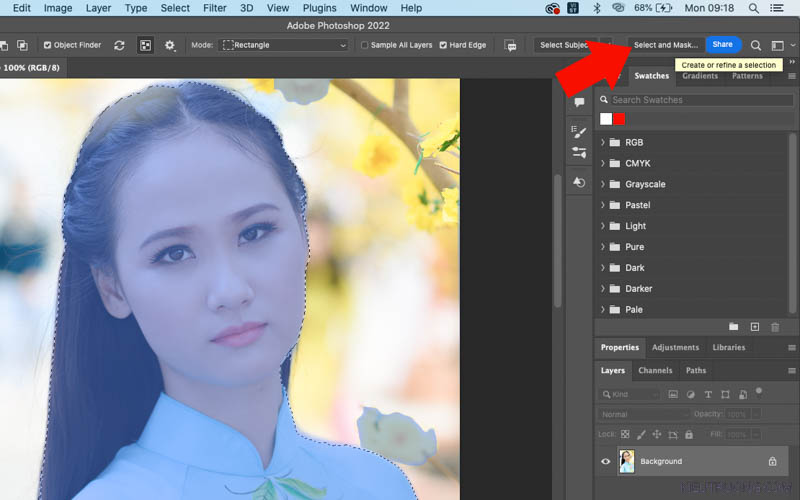Click the selection feedback speech bubble icon
This screenshot has width=800, height=500.
[x=510, y=45]
